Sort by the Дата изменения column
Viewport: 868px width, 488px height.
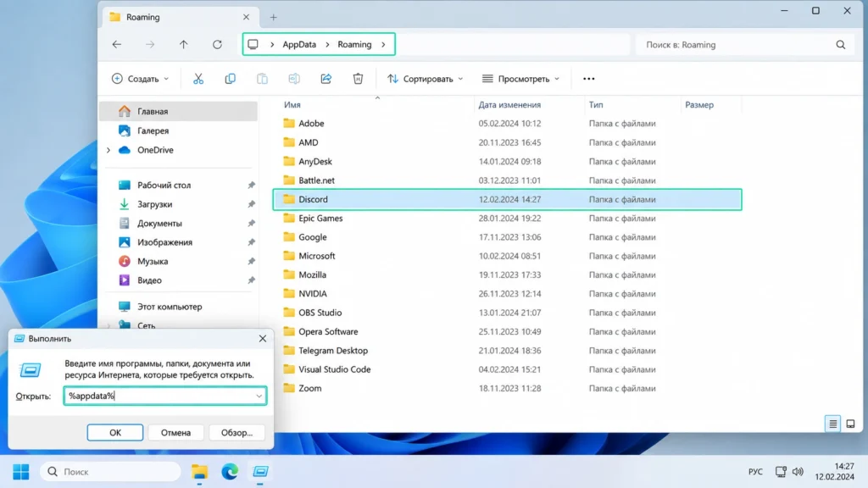[509, 104]
